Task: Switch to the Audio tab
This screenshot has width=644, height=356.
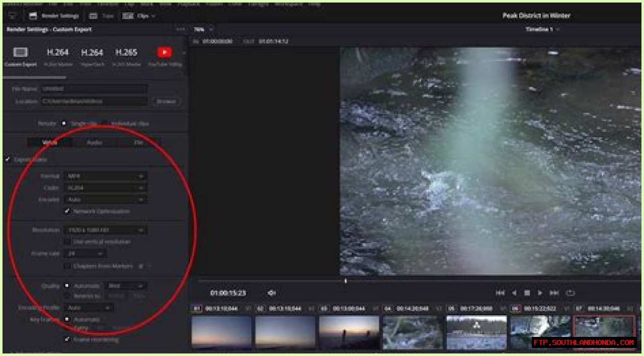Action: coord(94,143)
